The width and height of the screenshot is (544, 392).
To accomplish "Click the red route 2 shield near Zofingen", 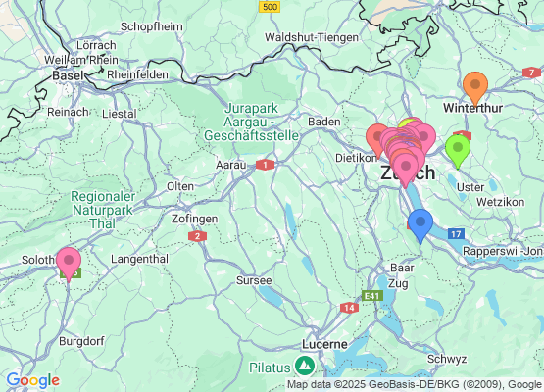I will [197, 236].
